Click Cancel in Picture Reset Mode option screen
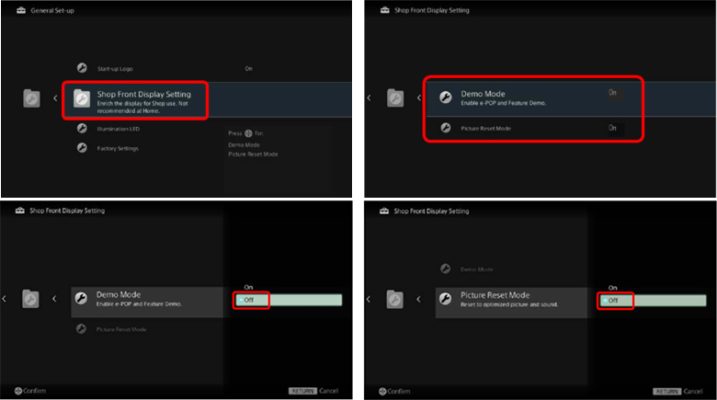Image resolution: width=717 pixels, height=400 pixels. pos(693,391)
